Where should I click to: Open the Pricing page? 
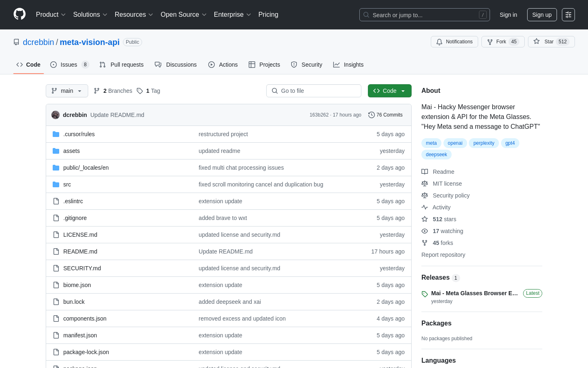[x=268, y=15]
